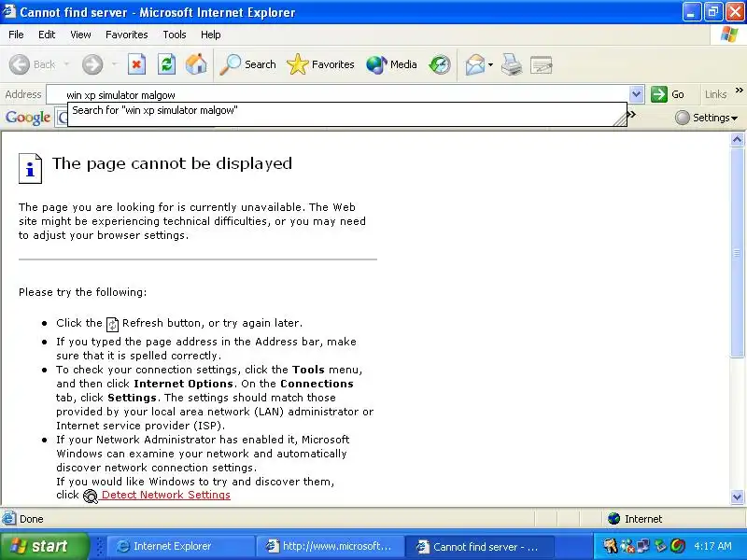Open the Favorites menu

click(x=127, y=35)
